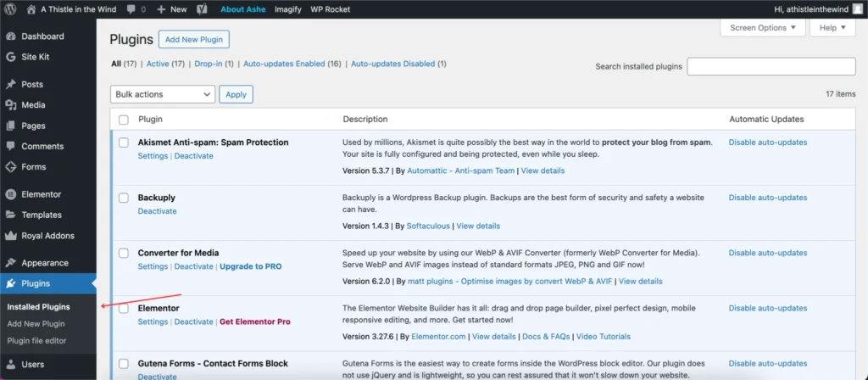868x380 pixels.
Task: Disable auto-updates for Gutena Forms
Action: point(768,363)
